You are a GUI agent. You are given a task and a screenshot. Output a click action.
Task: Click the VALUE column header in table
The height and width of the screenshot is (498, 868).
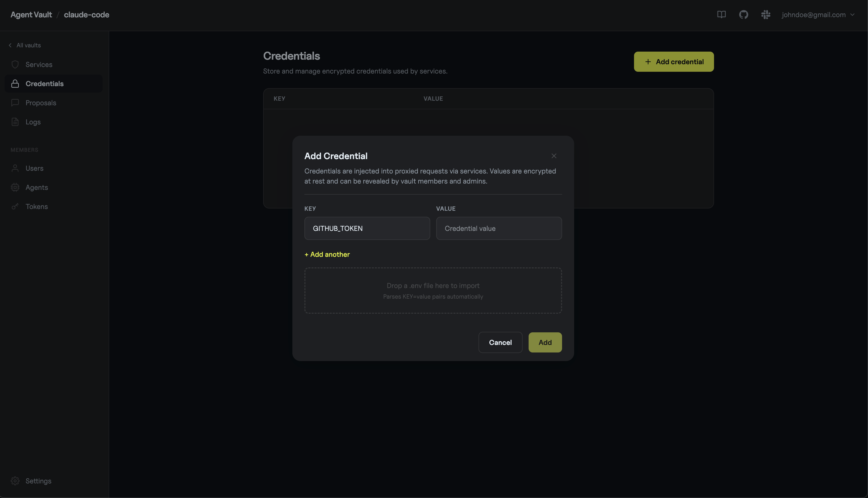[x=433, y=98]
